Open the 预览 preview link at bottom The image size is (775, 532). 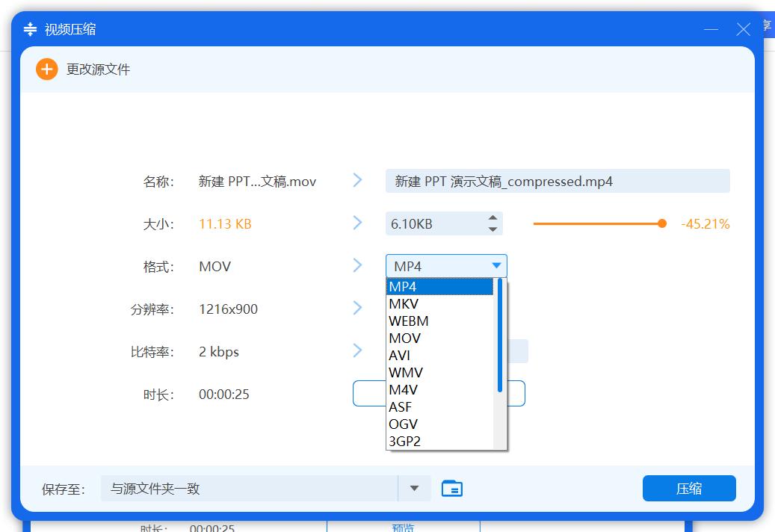404,528
